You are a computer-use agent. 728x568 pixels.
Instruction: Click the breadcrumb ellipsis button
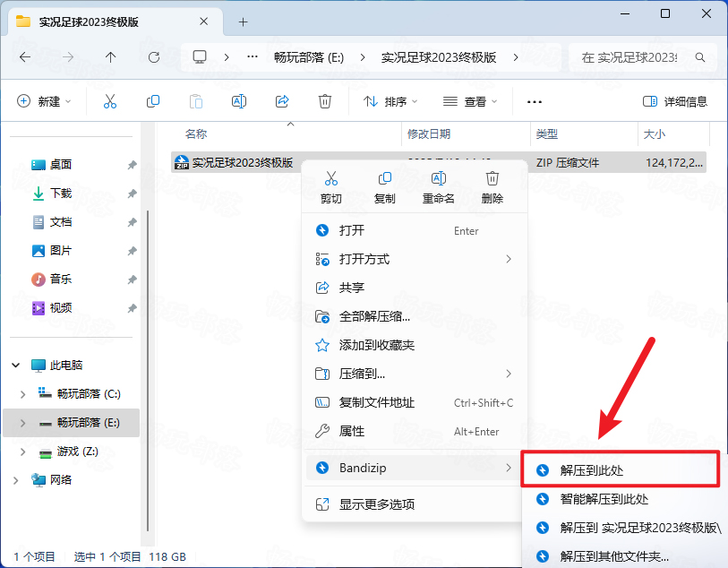tap(253, 57)
